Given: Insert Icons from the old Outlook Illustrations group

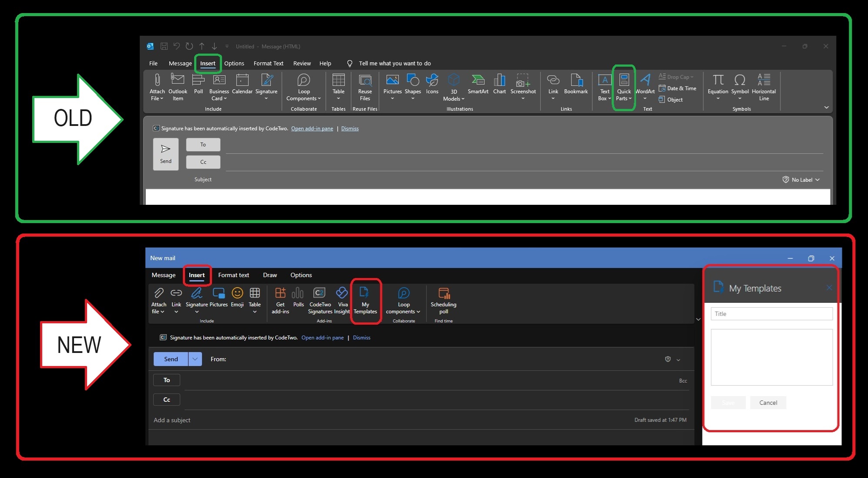Looking at the screenshot, I should coord(432,84).
